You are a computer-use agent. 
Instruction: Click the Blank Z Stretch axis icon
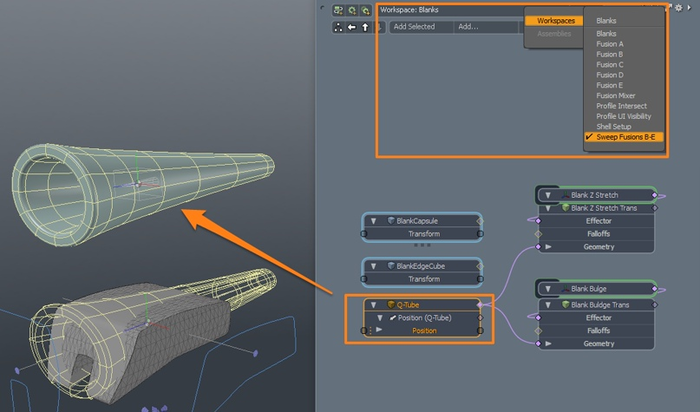click(x=565, y=195)
